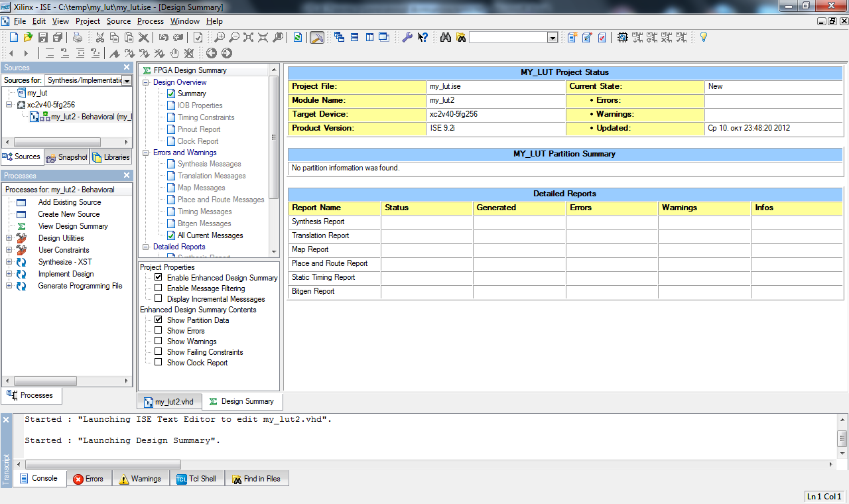Switch to the Errors transcript tab
The width and height of the screenshot is (849, 504).
point(88,479)
